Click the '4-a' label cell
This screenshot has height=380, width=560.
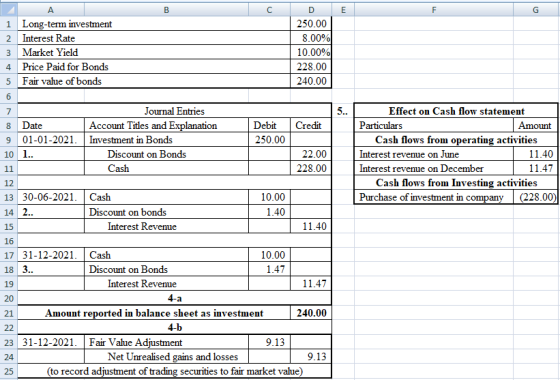tap(174, 298)
